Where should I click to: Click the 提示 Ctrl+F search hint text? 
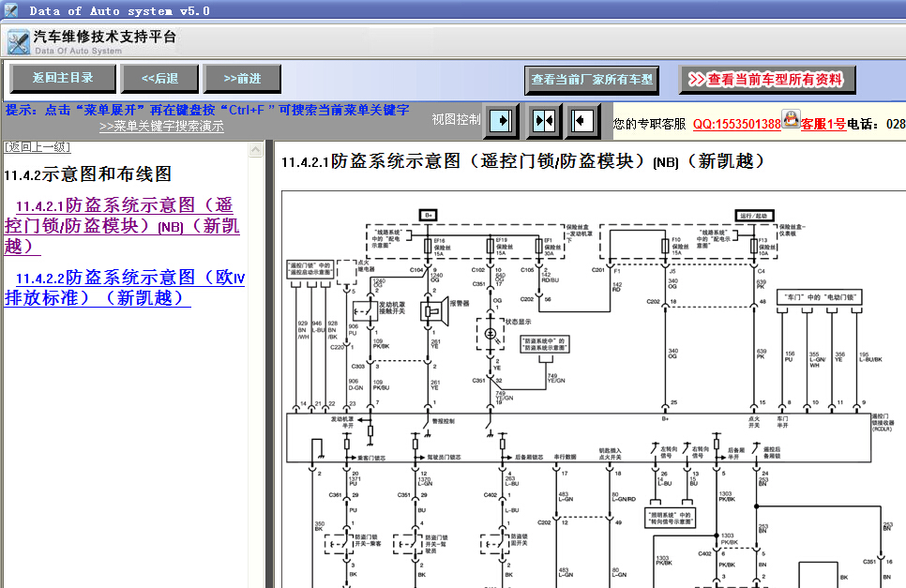(x=207, y=110)
